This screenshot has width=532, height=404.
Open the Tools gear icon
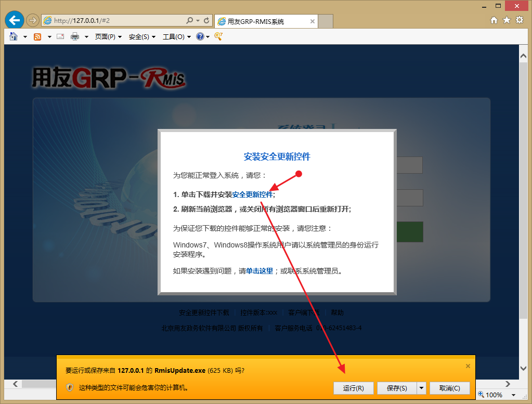point(520,20)
